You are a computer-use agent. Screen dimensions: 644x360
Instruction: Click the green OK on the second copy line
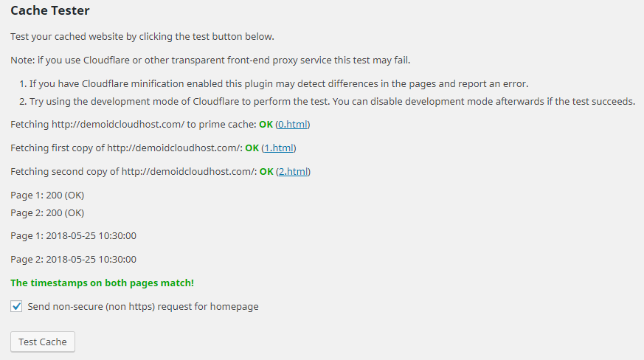[266, 172]
